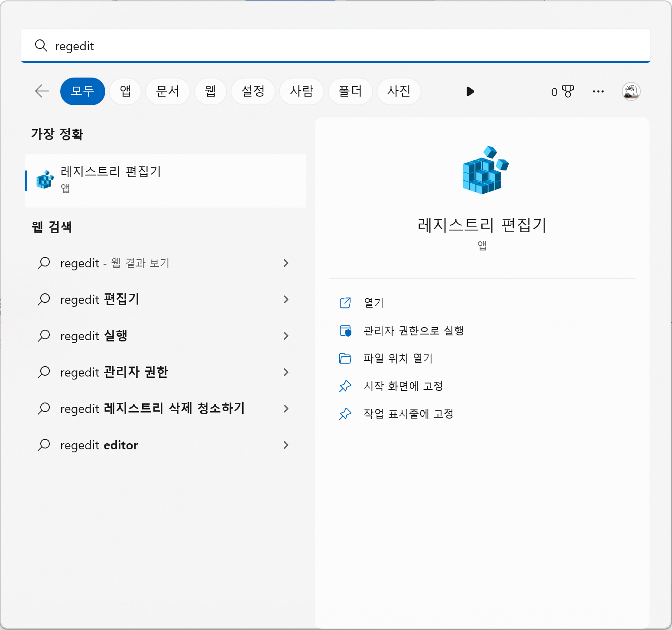Open the three-dot more options menu

tap(598, 91)
